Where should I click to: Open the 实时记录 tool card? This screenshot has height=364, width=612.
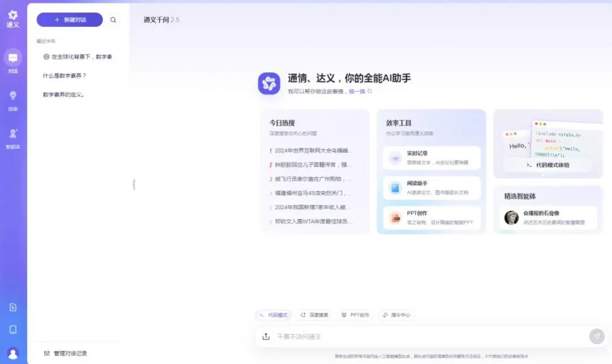click(x=432, y=158)
